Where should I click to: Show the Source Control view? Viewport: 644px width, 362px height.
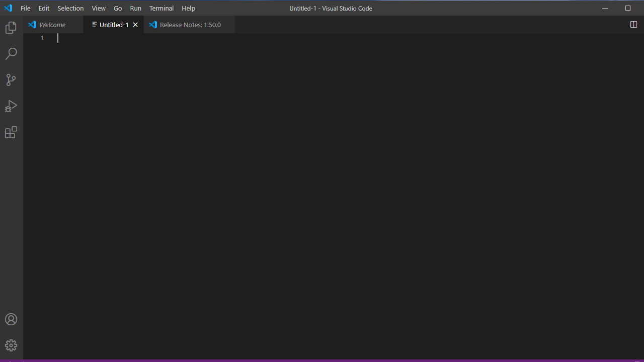pyautogui.click(x=11, y=80)
